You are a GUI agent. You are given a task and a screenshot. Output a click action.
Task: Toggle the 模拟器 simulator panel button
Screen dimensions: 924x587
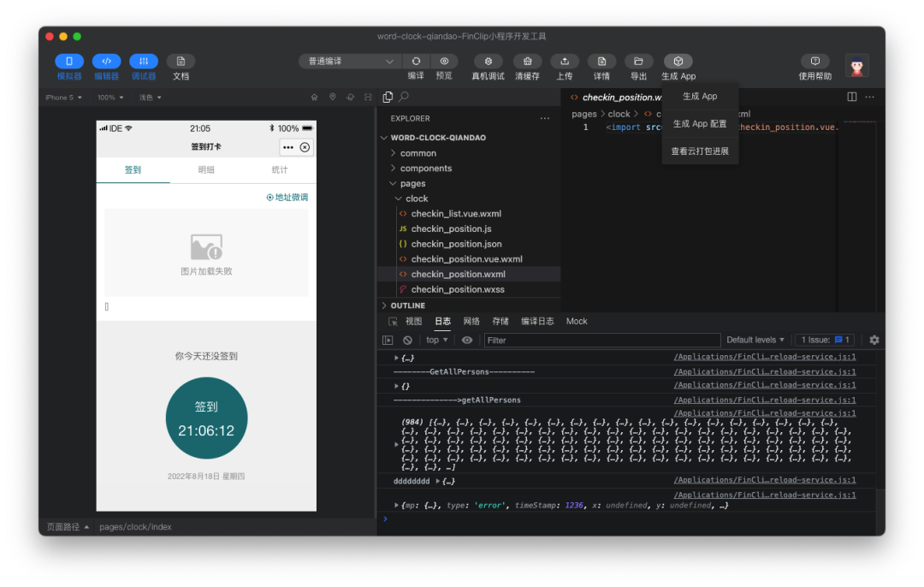tap(69, 62)
